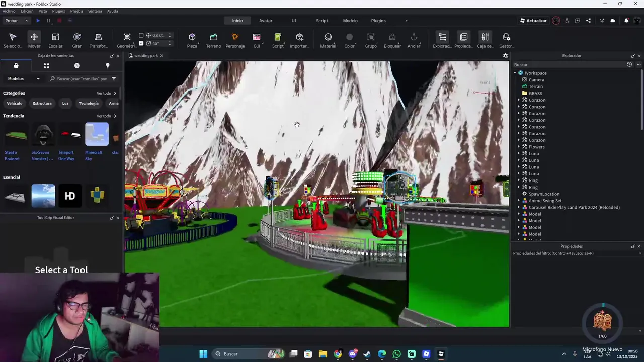Switch to the Script ribbon tab
Screen dimensions: 644x362
pos(322,21)
